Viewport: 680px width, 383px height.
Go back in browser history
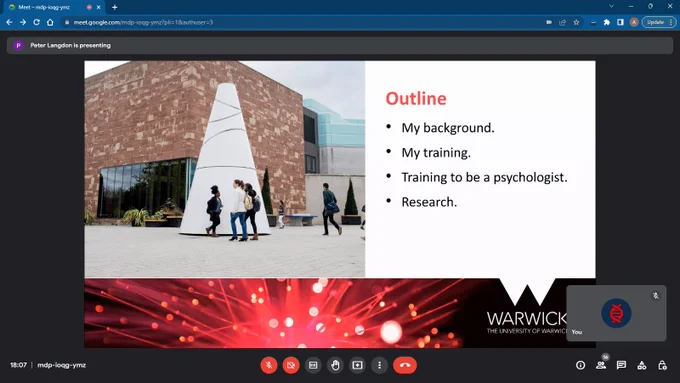(9, 22)
